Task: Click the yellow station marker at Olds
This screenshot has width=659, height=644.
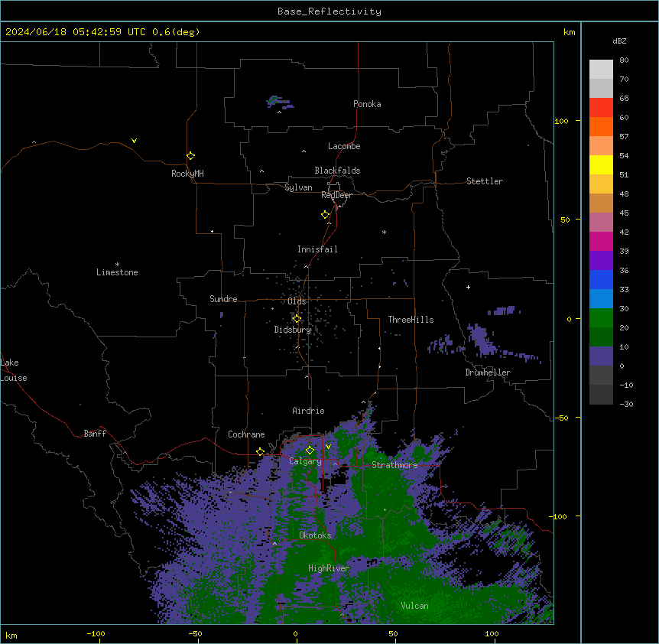Action: pyautogui.click(x=297, y=318)
